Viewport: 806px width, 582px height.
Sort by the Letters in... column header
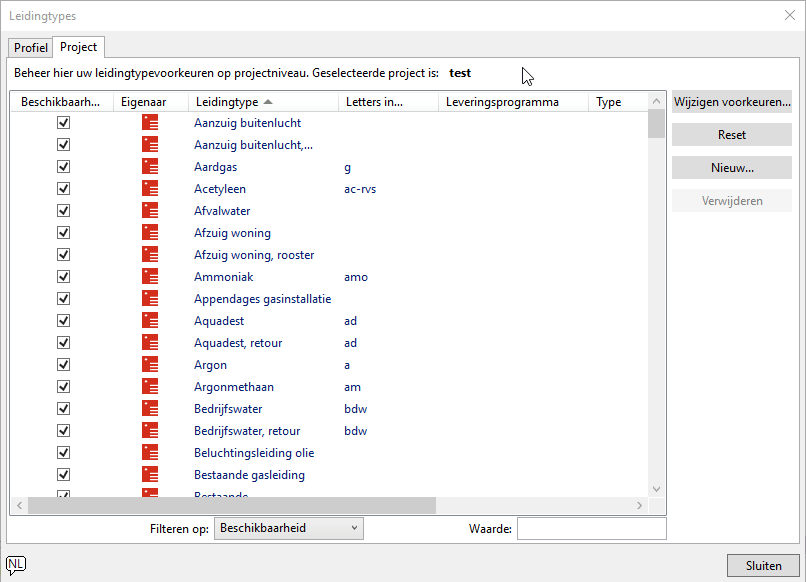[388, 102]
